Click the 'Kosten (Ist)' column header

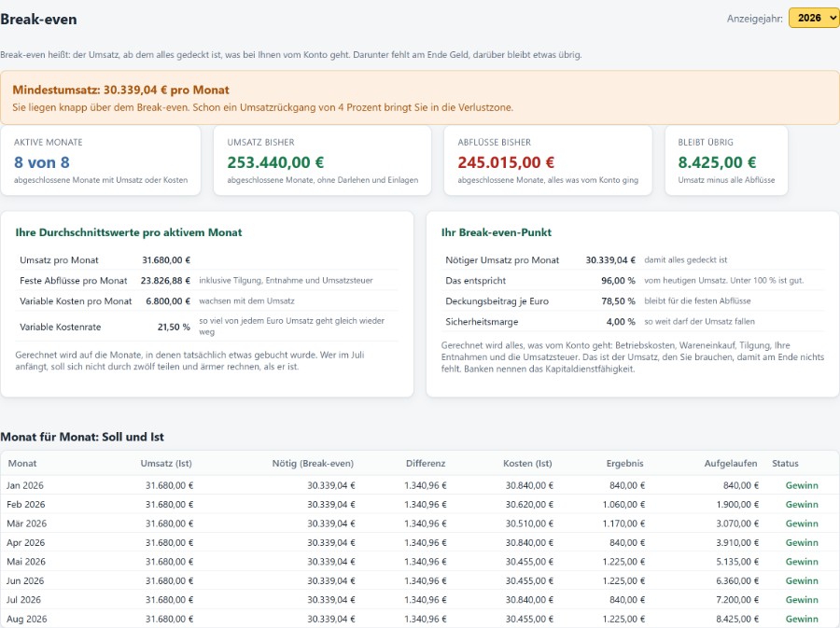tap(527, 464)
